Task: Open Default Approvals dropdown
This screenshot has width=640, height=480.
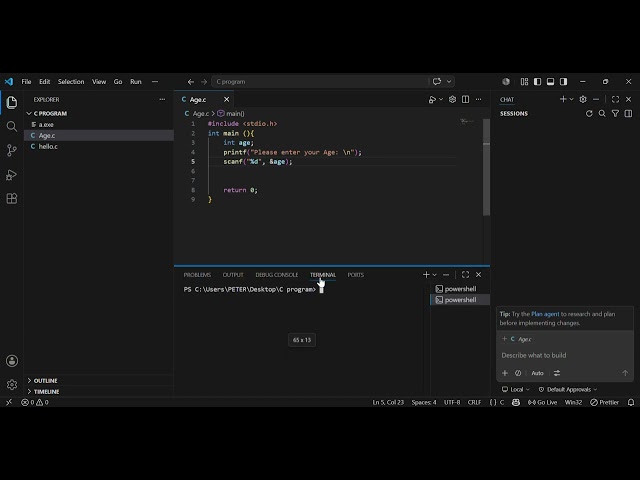Action: click(x=568, y=389)
